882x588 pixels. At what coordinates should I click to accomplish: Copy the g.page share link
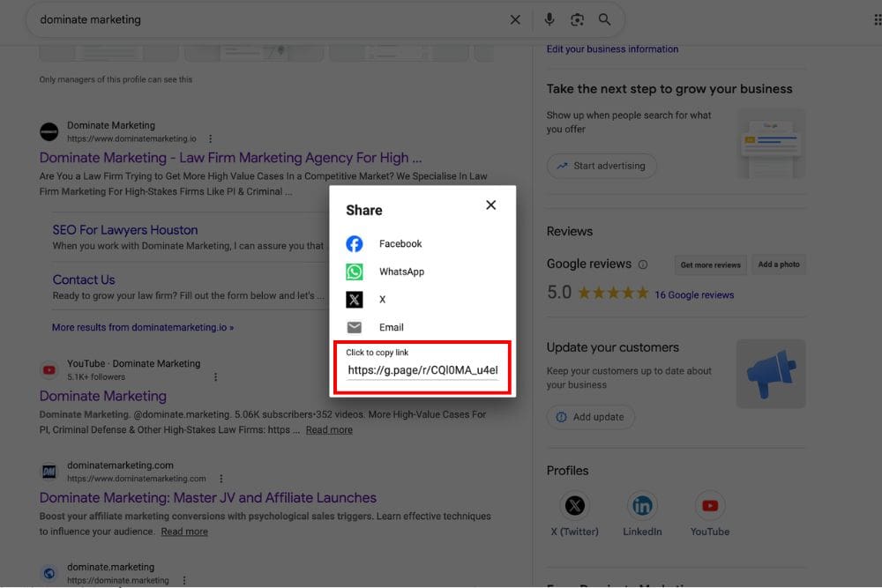[422, 370]
